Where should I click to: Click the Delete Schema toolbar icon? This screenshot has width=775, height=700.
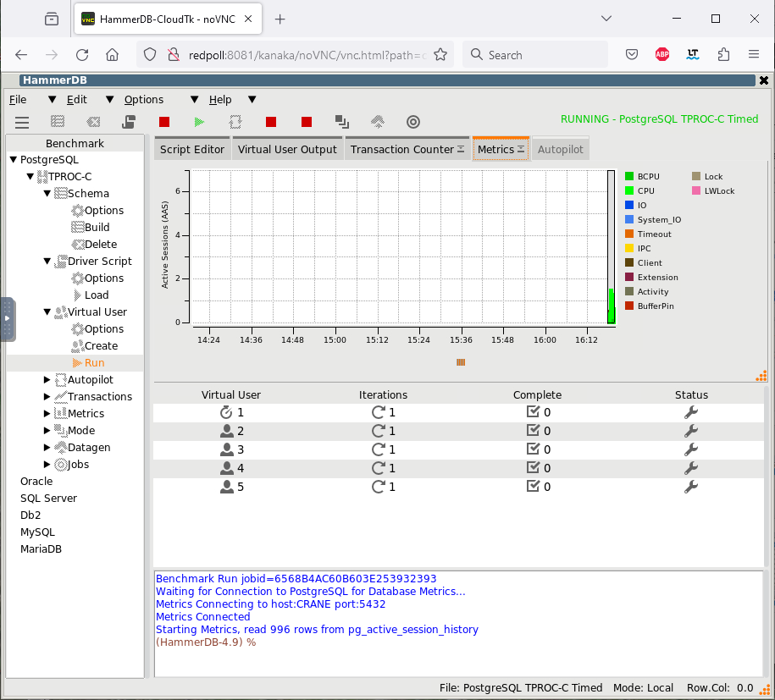[x=93, y=122]
